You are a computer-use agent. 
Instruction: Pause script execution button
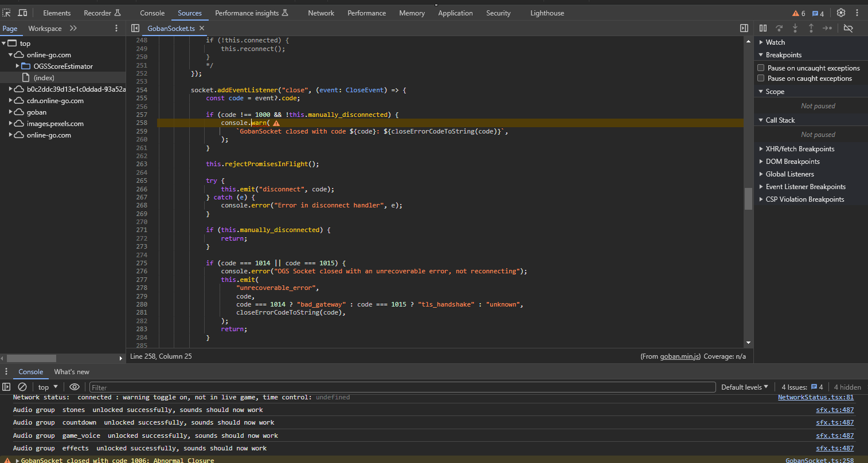pos(763,28)
